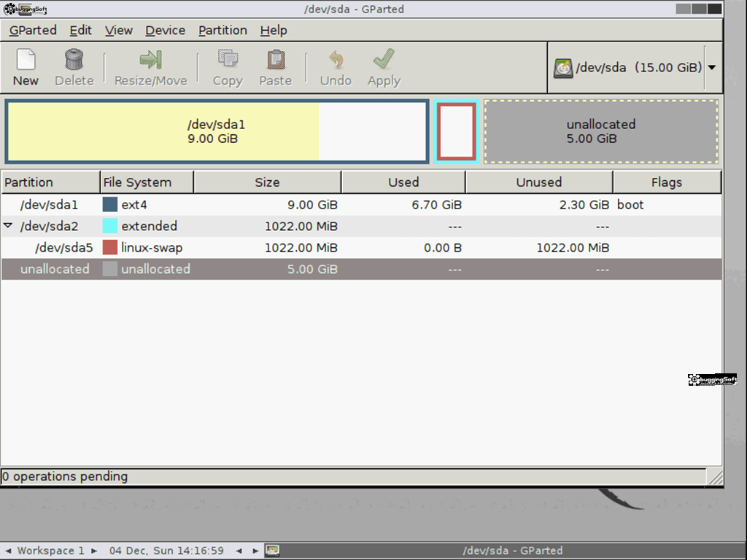Open the Help menu
Viewport: 747px width, 560px height.
pyautogui.click(x=274, y=31)
